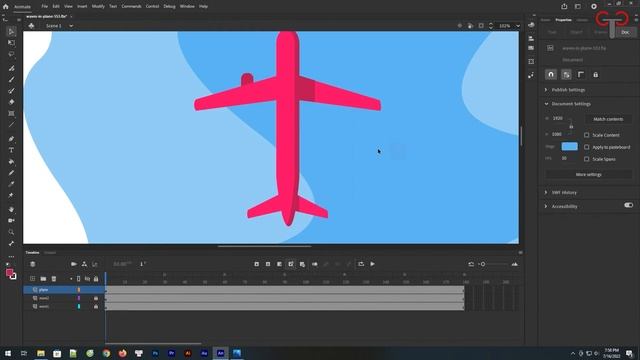640x360 pixels.
Task: Toggle the Accessibility switch
Action: (629, 205)
